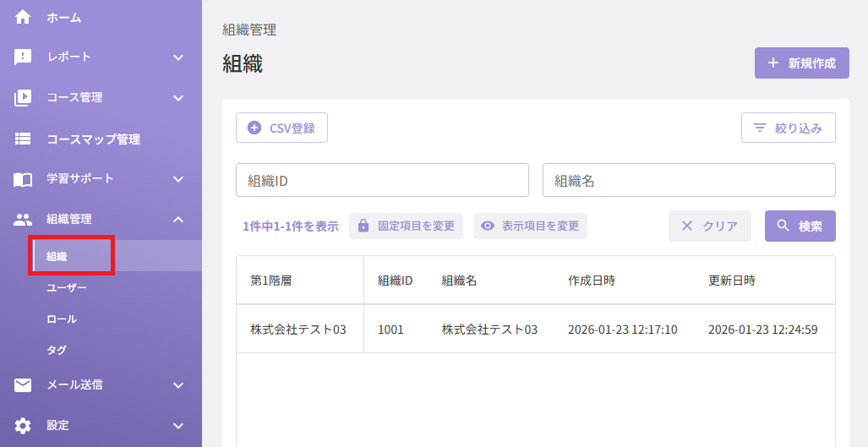868x447 pixels.
Task: Click the クリア button
Action: pyautogui.click(x=710, y=226)
